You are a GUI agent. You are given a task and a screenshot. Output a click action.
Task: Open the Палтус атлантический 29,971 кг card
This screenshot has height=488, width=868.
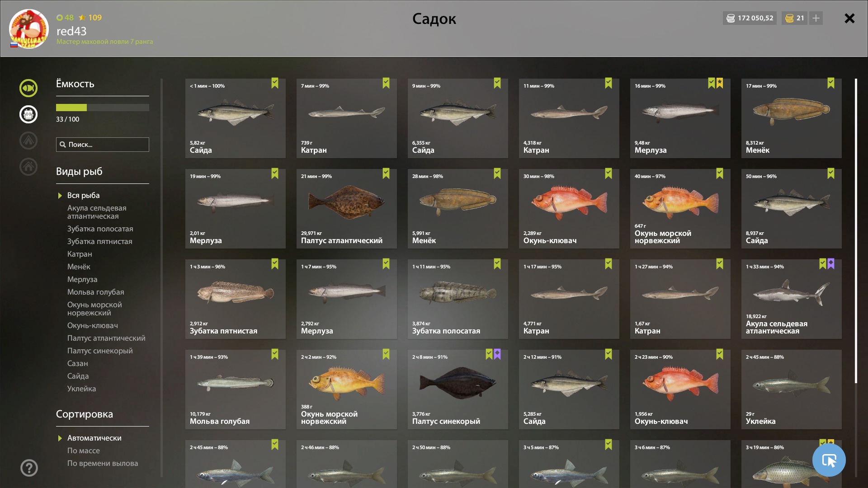(346, 209)
